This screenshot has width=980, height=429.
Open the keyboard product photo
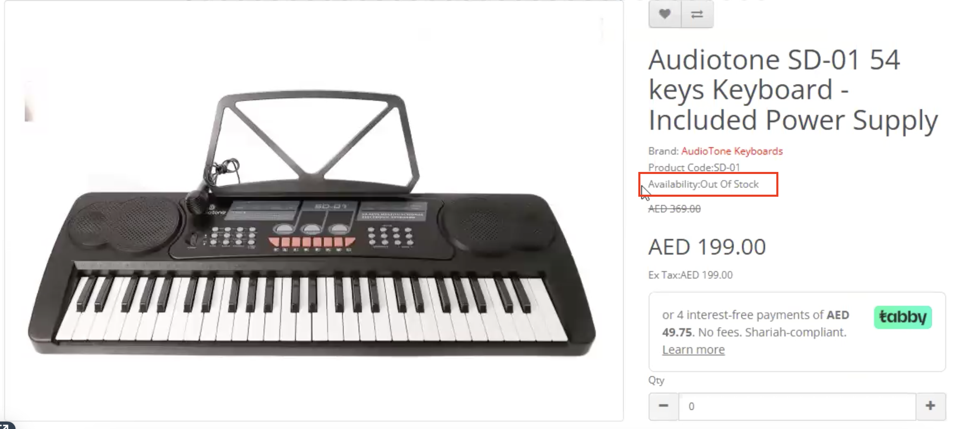click(x=313, y=223)
